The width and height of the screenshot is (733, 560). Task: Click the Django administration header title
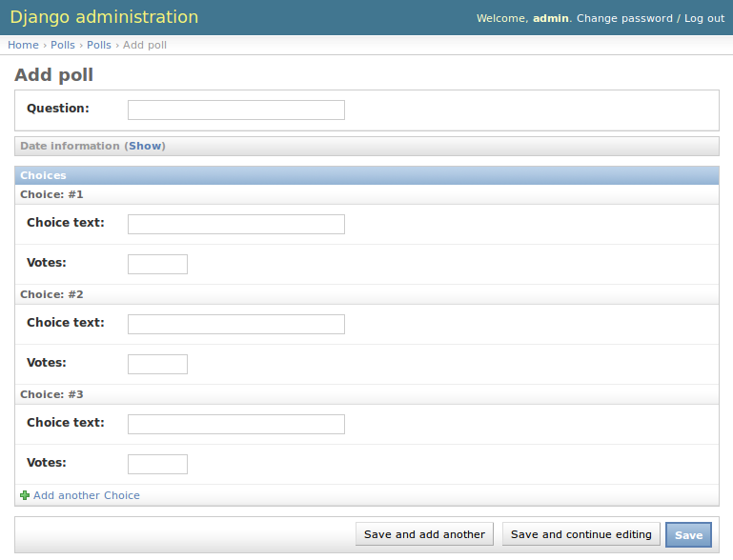(104, 17)
